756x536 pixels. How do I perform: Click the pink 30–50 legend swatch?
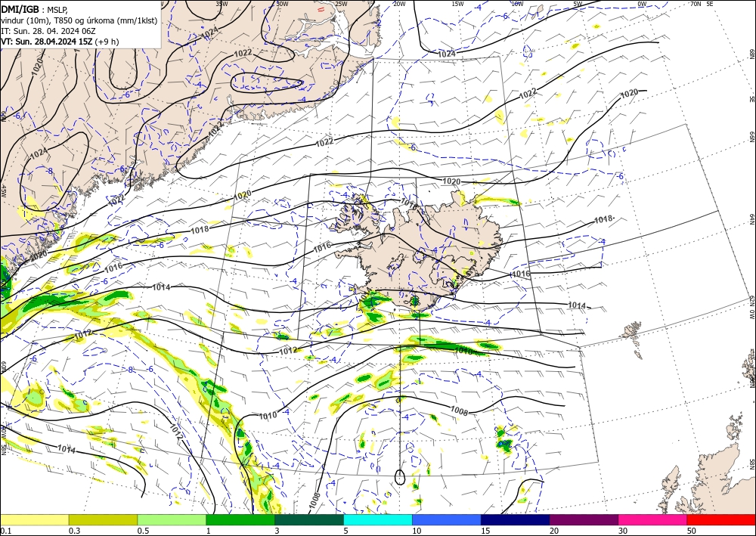(653, 519)
